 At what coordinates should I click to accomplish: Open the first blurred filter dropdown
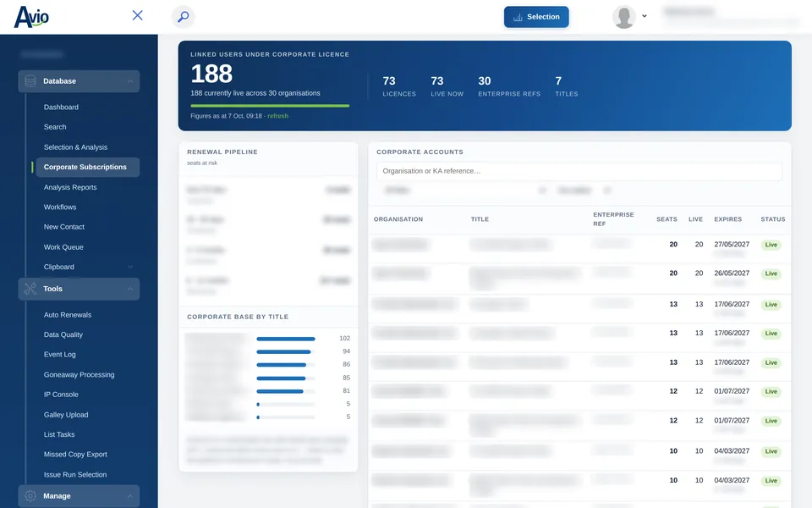465,190
